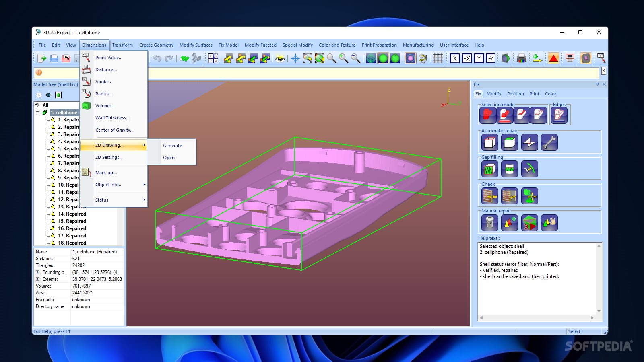Click the red X cube Manual repair icon

(x=529, y=222)
